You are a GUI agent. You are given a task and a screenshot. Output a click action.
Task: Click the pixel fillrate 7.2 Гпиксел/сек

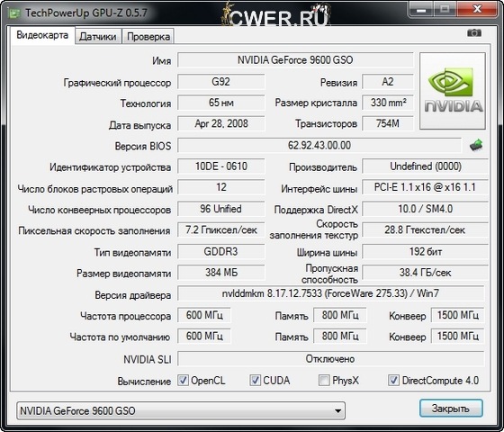[221, 230]
